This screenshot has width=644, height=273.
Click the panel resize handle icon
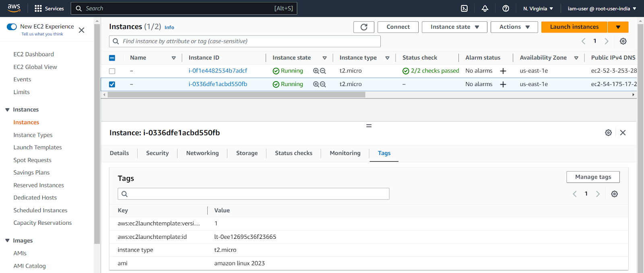369,126
